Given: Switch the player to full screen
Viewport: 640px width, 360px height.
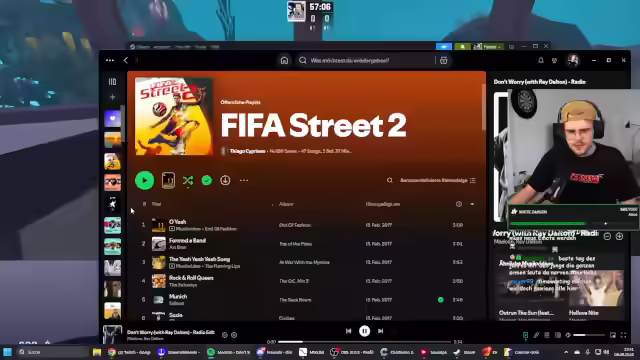Looking at the screenshot, I should (623, 335).
